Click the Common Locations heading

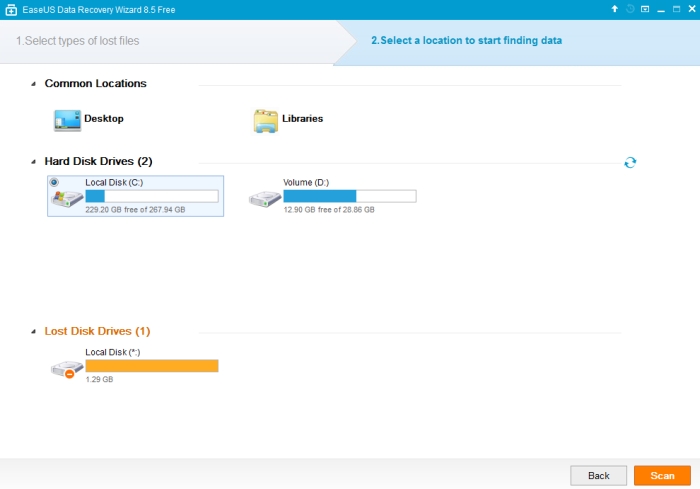click(x=96, y=83)
